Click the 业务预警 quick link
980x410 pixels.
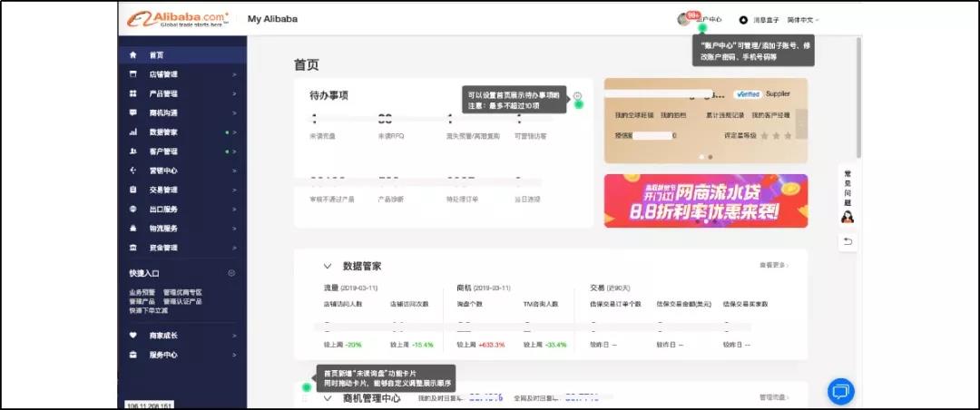142,292
